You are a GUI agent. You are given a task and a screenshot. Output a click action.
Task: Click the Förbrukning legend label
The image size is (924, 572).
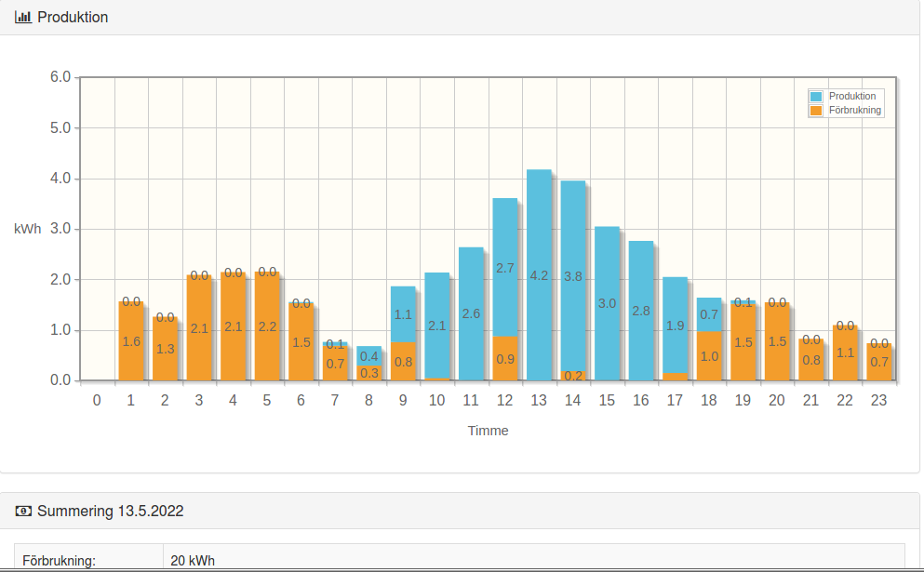click(854, 110)
